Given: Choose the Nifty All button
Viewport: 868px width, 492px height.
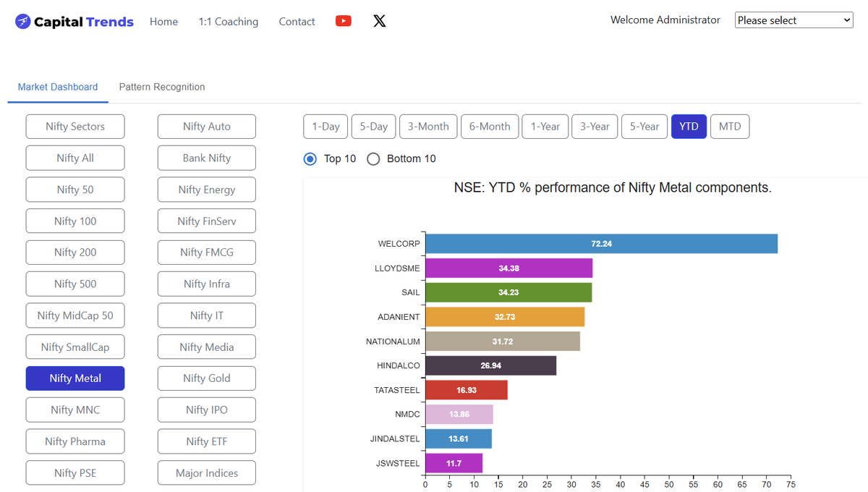Looking at the screenshot, I should coord(75,158).
